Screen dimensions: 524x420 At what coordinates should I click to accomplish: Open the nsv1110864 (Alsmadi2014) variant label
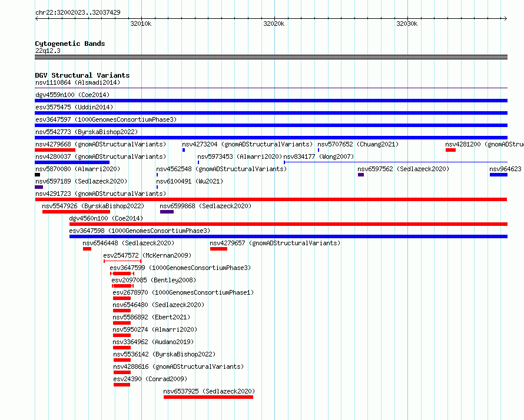tap(78, 82)
